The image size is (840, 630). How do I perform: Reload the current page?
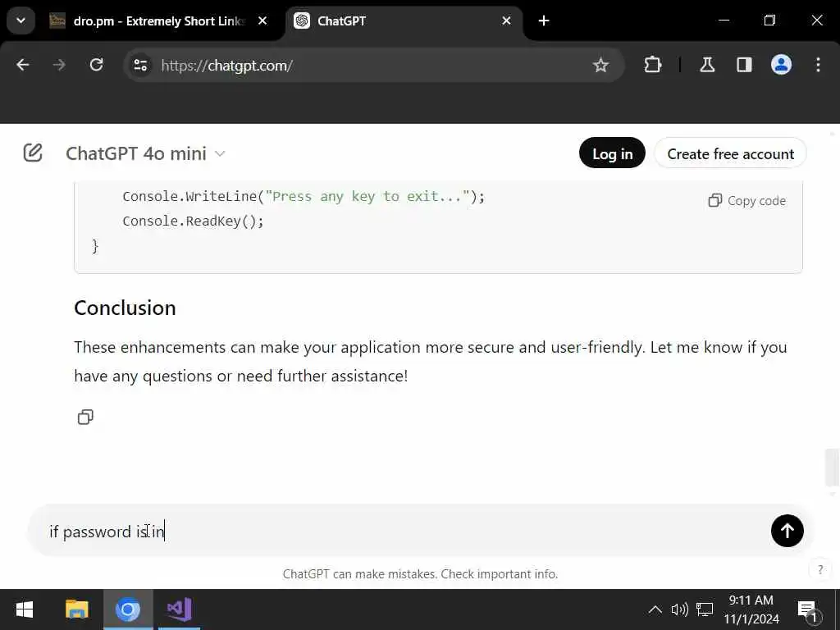coord(97,66)
